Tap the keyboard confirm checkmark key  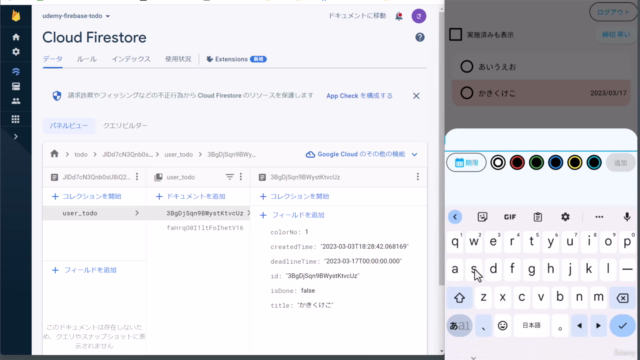[622, 325]
